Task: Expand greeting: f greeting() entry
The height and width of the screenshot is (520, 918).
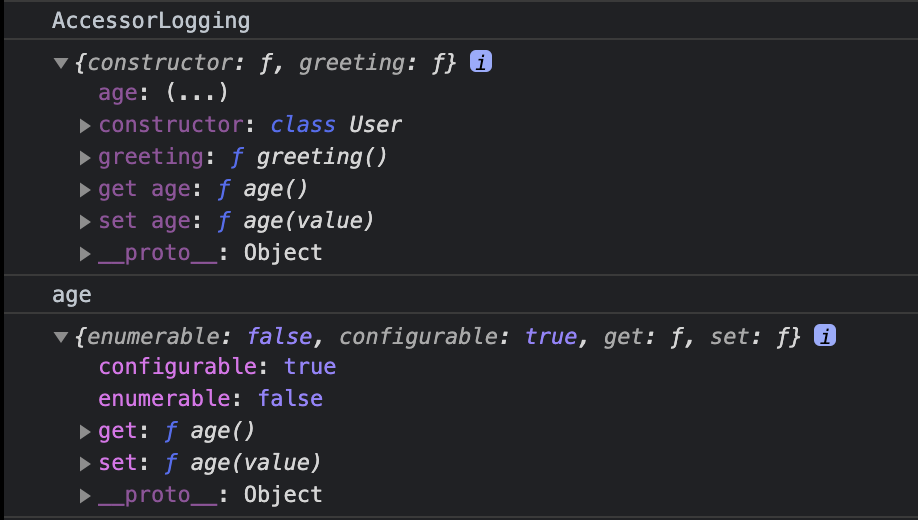Action: [85, 158]
